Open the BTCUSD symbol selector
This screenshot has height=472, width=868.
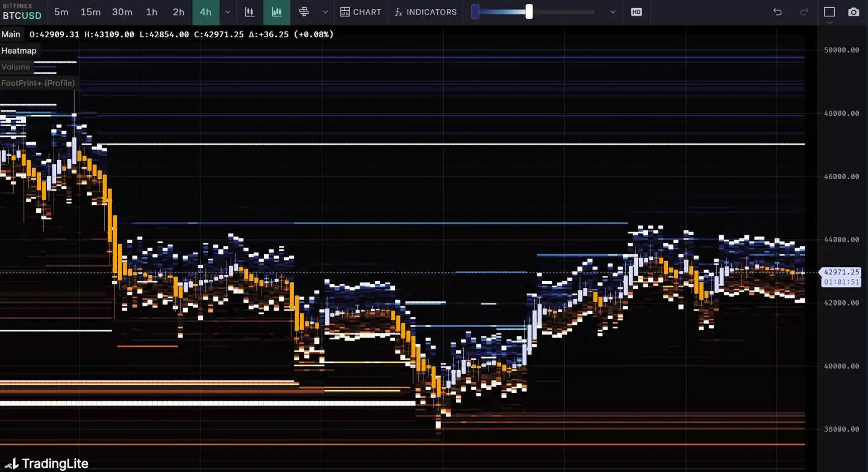pos(22,12)
